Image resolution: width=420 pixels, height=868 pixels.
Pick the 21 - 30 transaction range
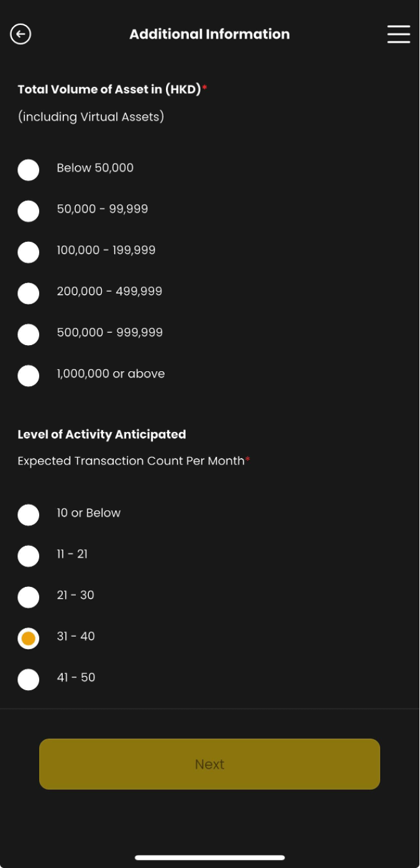[29, 597]
